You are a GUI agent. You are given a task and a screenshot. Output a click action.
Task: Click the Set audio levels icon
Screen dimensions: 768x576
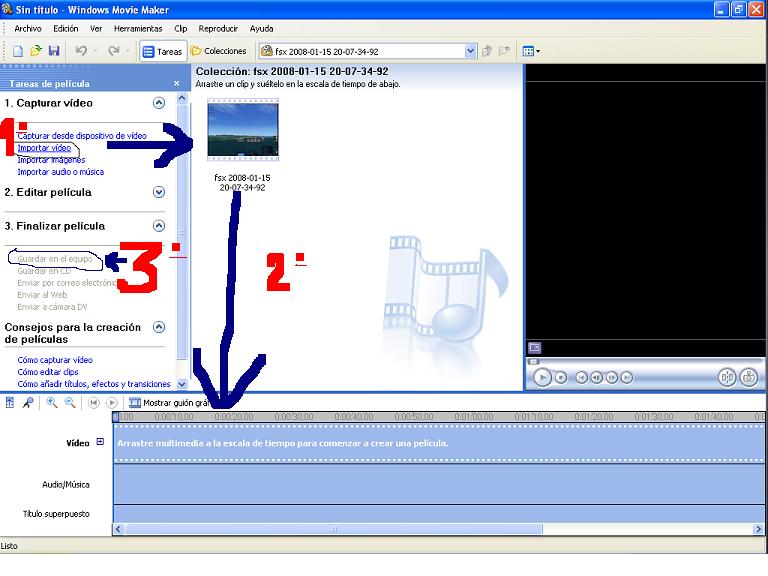[10, 403]
